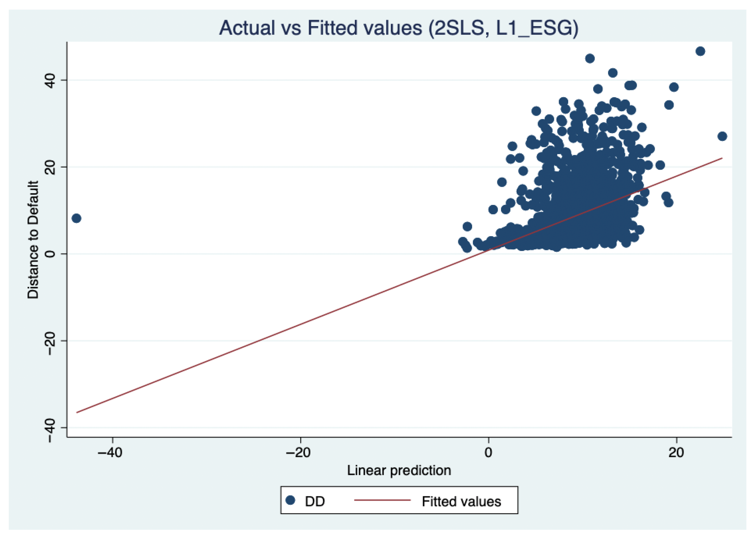Click the red Fitted values legend line

pyautogui.click(x=382, y=500)
